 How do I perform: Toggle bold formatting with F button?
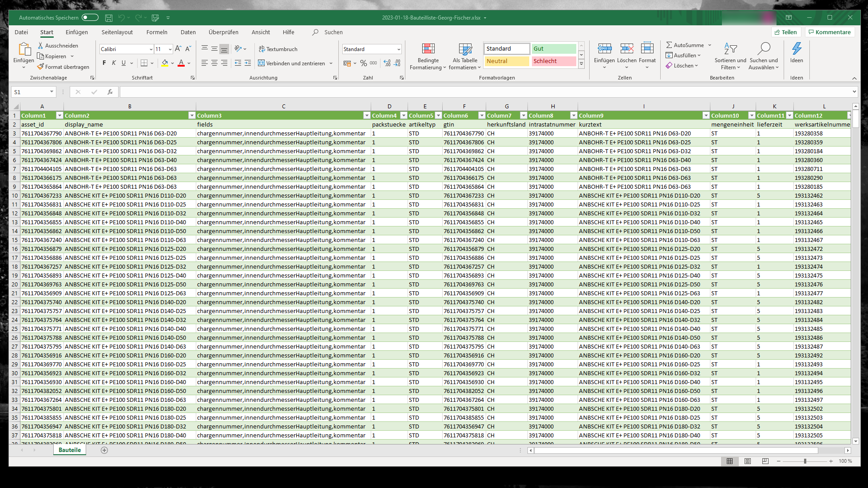(x=104, y=63)
